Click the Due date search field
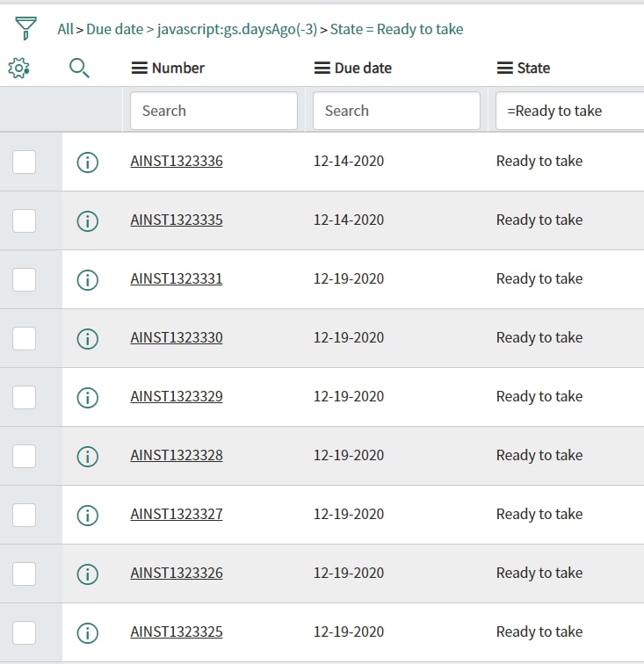 pyautogui.click(x=396, y=111)
